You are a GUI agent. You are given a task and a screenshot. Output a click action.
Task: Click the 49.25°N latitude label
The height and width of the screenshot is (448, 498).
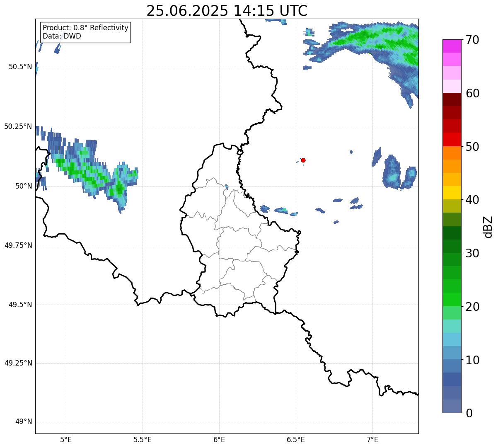click(18, 363)
